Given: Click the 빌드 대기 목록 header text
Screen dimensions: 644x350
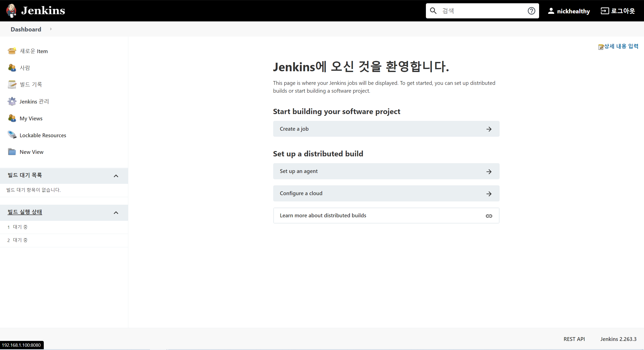Looking at the screenshot, I should [25, 175].
